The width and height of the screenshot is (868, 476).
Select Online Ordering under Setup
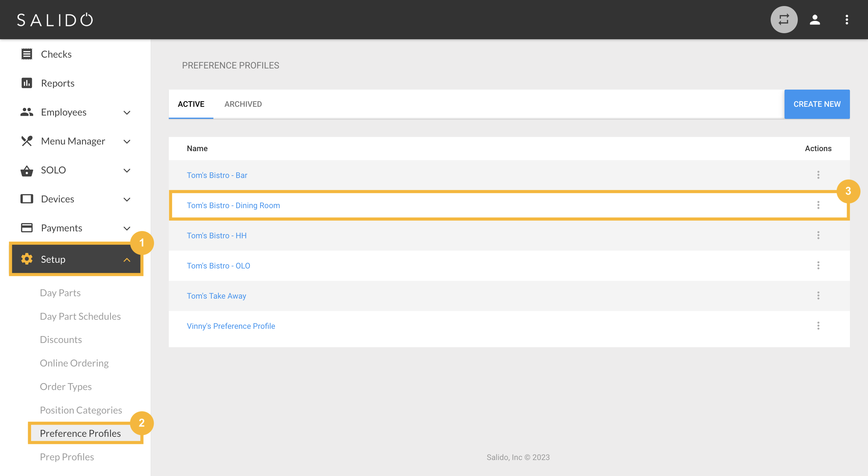click(x=74, y=363)
